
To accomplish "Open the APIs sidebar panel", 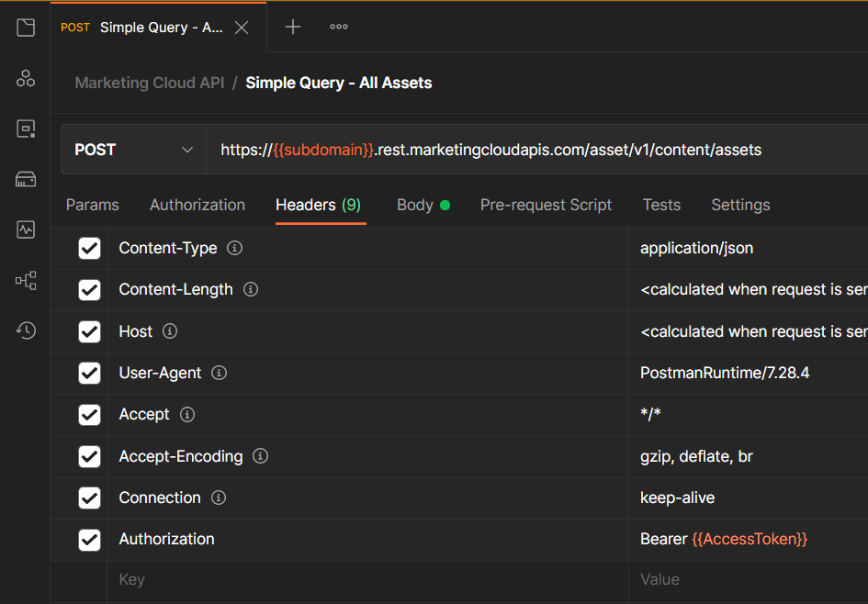I will tap(25, 79).
